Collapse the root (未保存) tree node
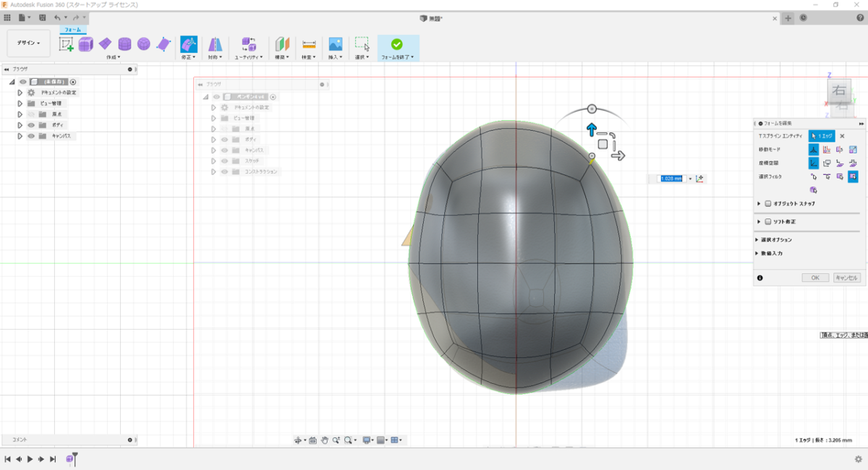 [12, 82]
